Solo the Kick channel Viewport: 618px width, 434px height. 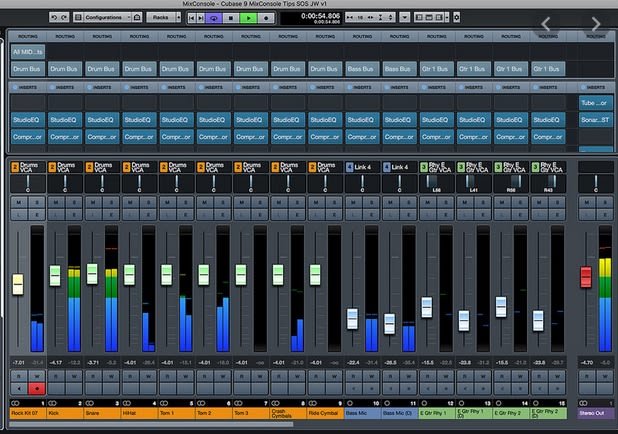pos(74,203)
